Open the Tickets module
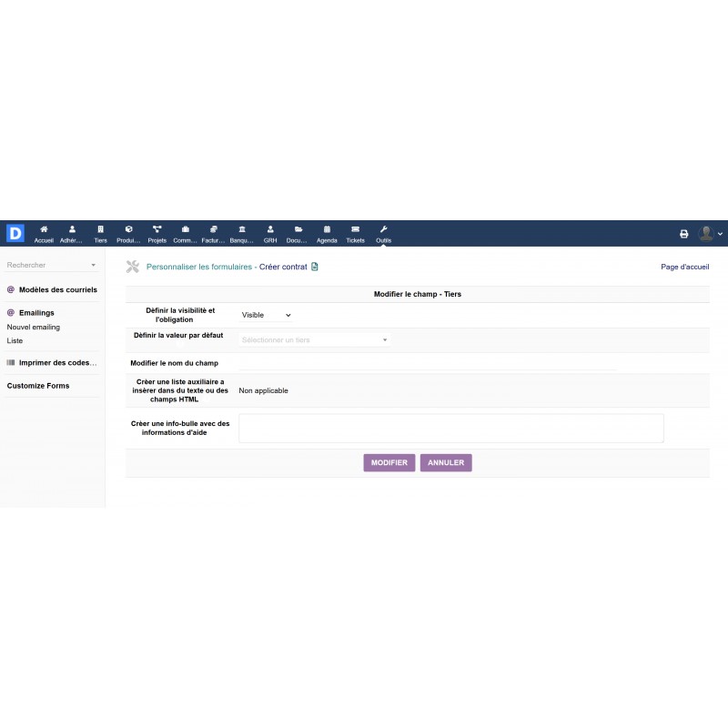 354,233
